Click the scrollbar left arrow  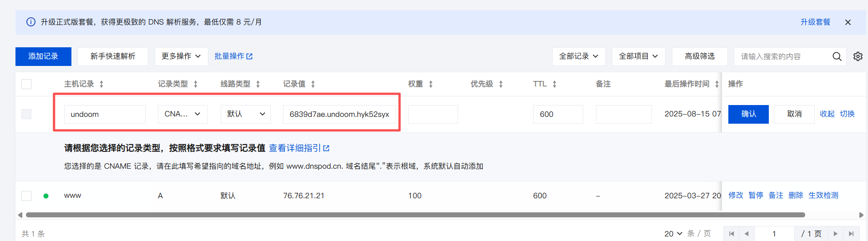[20, 215]
